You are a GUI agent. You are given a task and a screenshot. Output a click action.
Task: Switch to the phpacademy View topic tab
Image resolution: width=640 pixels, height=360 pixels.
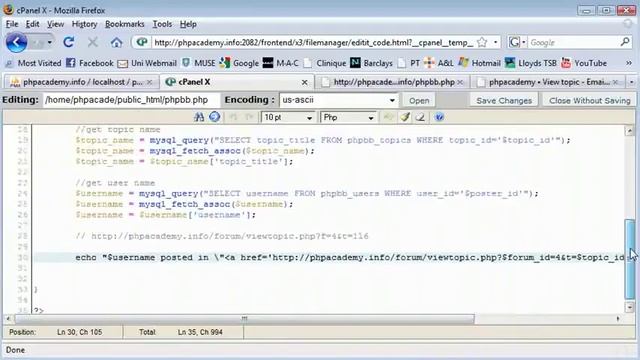548,82
